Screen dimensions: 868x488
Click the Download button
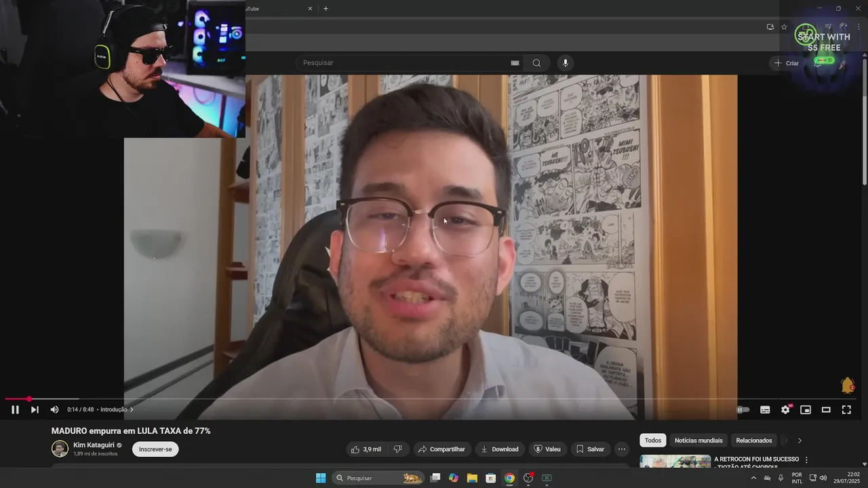(499, 449)
